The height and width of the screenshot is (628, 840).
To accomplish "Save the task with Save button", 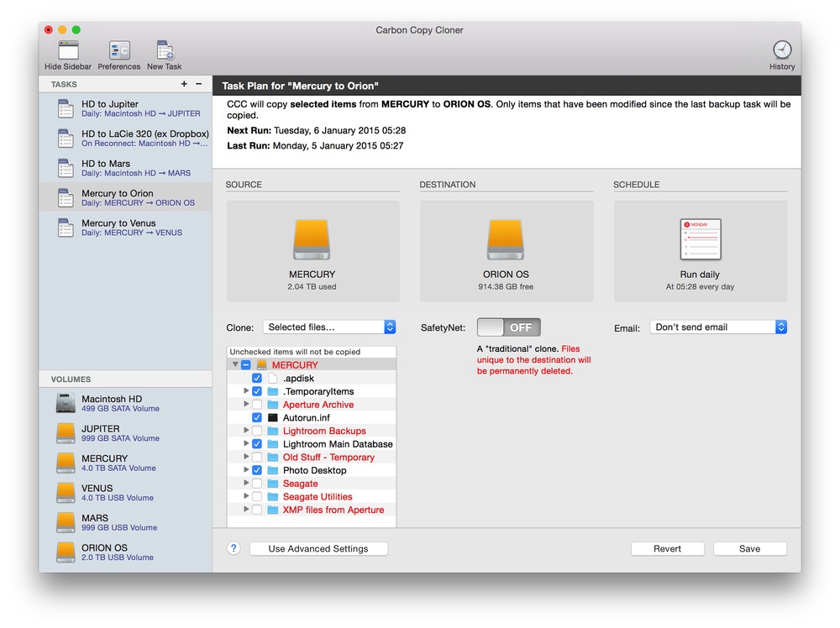I will point(750,549).
